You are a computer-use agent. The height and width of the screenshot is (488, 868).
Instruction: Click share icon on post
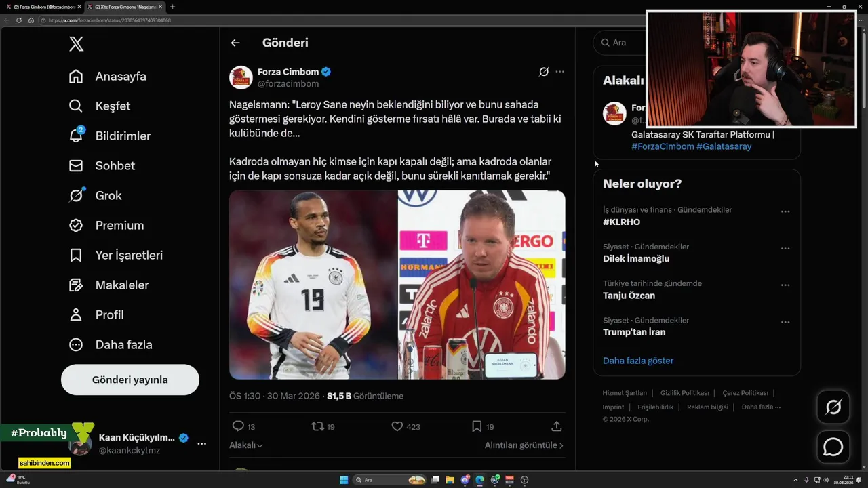(x=557, y=426)
